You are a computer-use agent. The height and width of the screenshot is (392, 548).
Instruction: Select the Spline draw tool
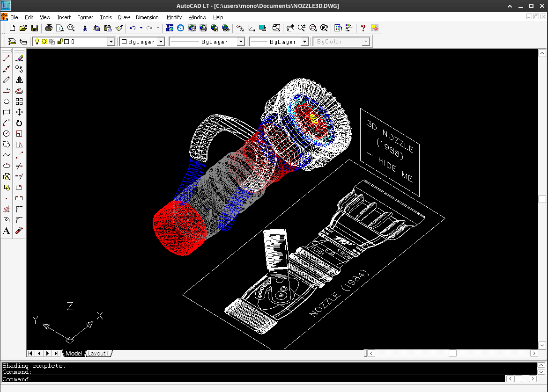[6, 155]
